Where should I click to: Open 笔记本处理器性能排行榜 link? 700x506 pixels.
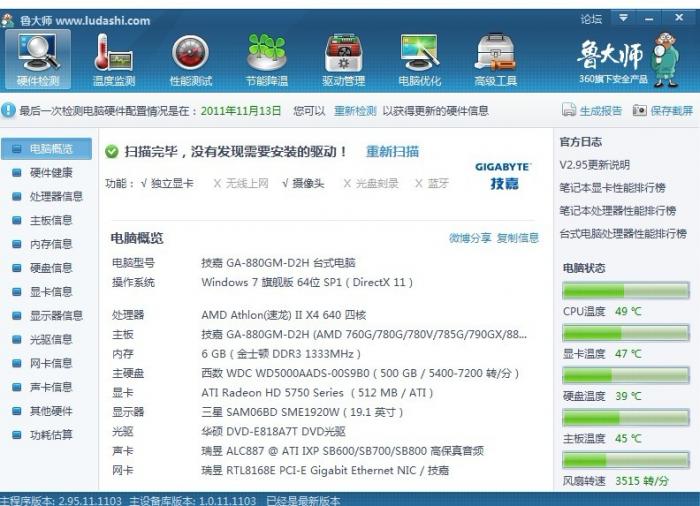pyautogui.click(x=618, y=210)
